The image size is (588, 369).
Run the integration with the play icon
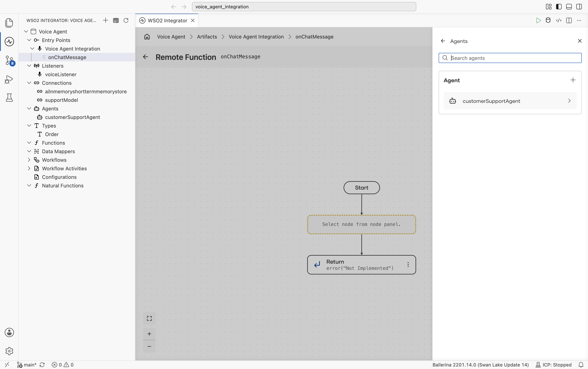(538, 20)
